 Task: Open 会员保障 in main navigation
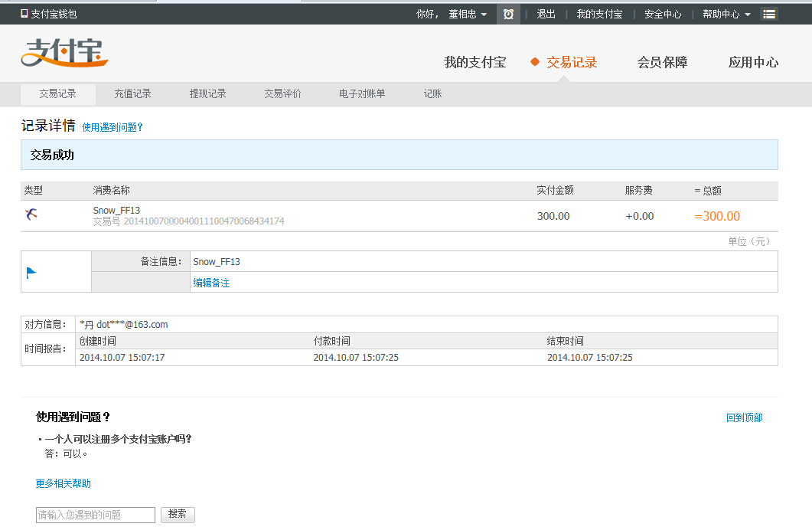point(662,62)
